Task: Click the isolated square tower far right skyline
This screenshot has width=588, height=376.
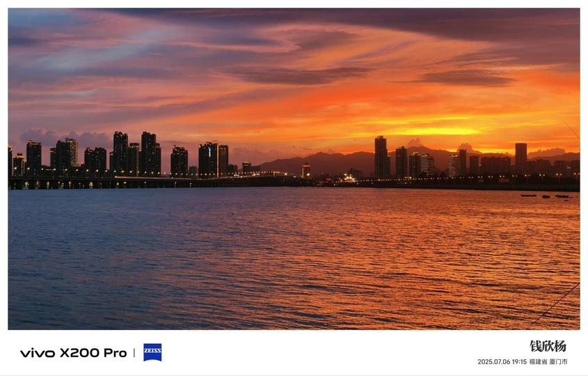Action: coord(521,154)
